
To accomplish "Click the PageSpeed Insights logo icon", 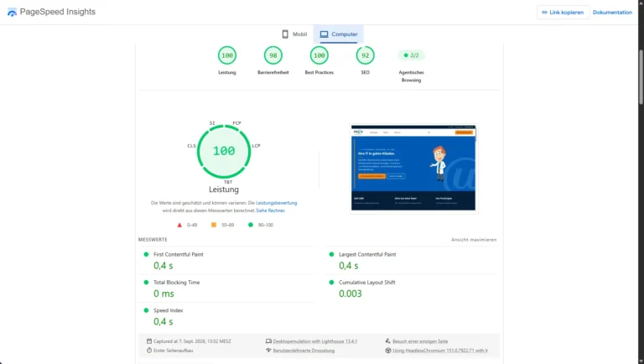I will 12,13.
